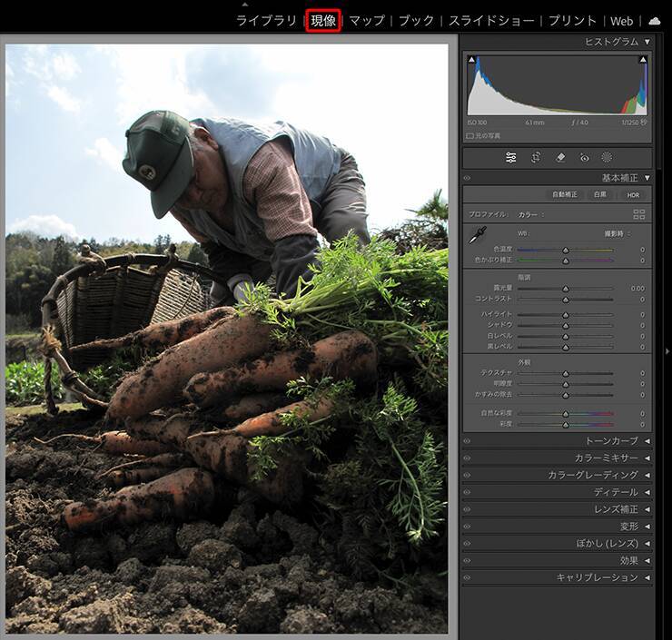
Task: Open the プリント module tab
Action: point(573,21)
